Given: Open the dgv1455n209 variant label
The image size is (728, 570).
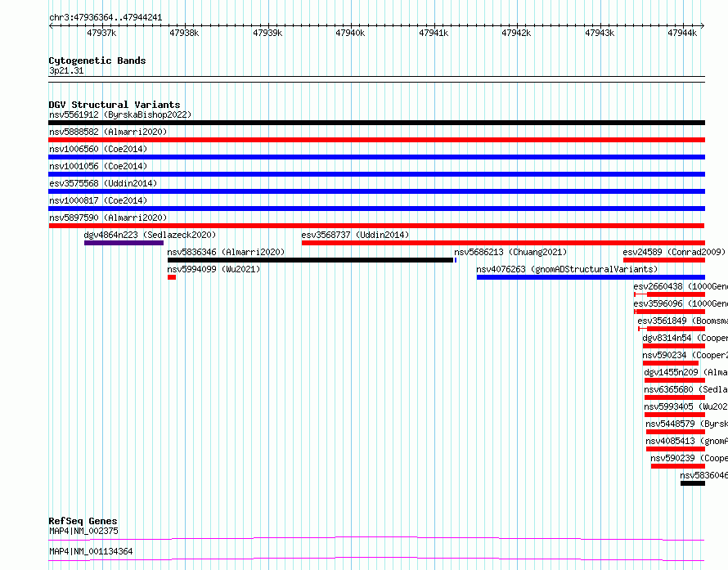Looking at the screenshot, I should pos(685,372).
